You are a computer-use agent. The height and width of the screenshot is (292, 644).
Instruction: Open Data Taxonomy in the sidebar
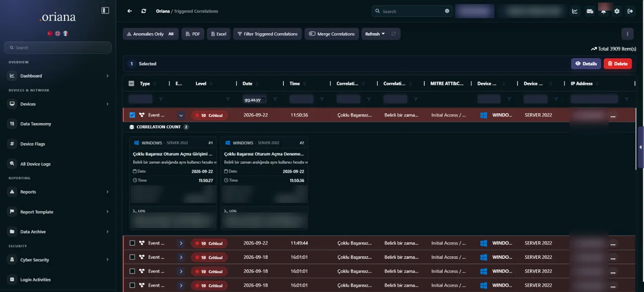pyautogui.click(x=58, y=124)
